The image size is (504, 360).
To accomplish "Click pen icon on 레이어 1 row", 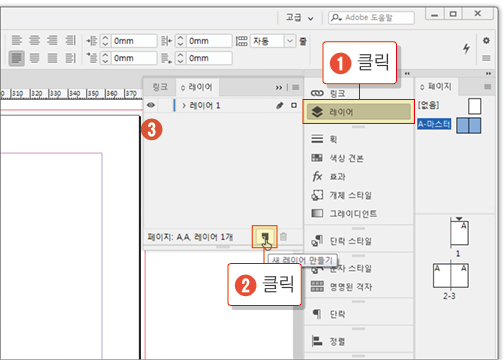I will [x=279, y=106].
